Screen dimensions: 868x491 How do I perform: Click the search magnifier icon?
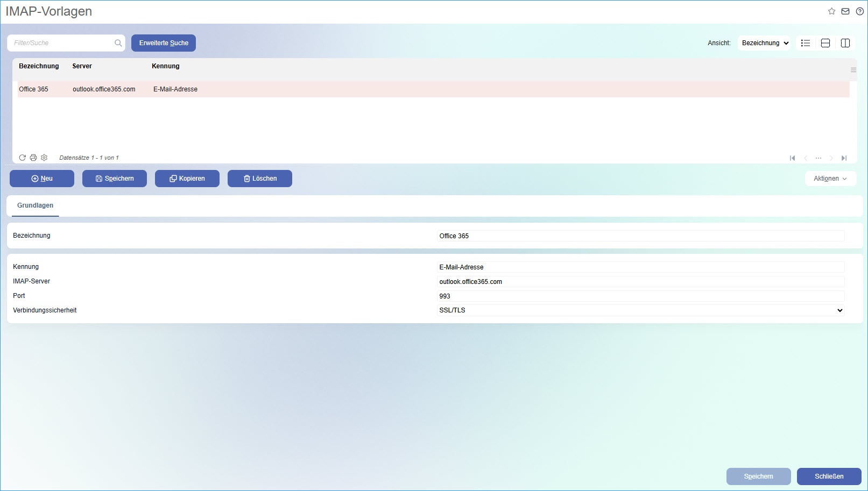[118, 43]
